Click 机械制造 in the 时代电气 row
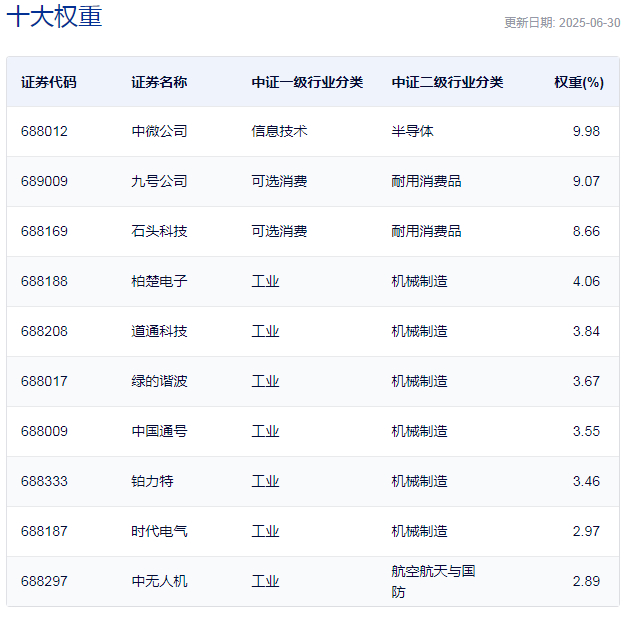 420,531
